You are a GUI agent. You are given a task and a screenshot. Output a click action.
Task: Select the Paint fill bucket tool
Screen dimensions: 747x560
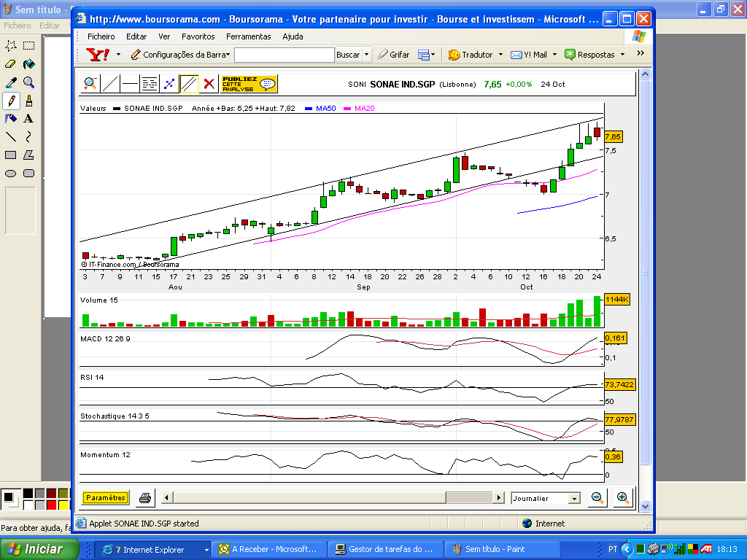click(x=29, y=64)
